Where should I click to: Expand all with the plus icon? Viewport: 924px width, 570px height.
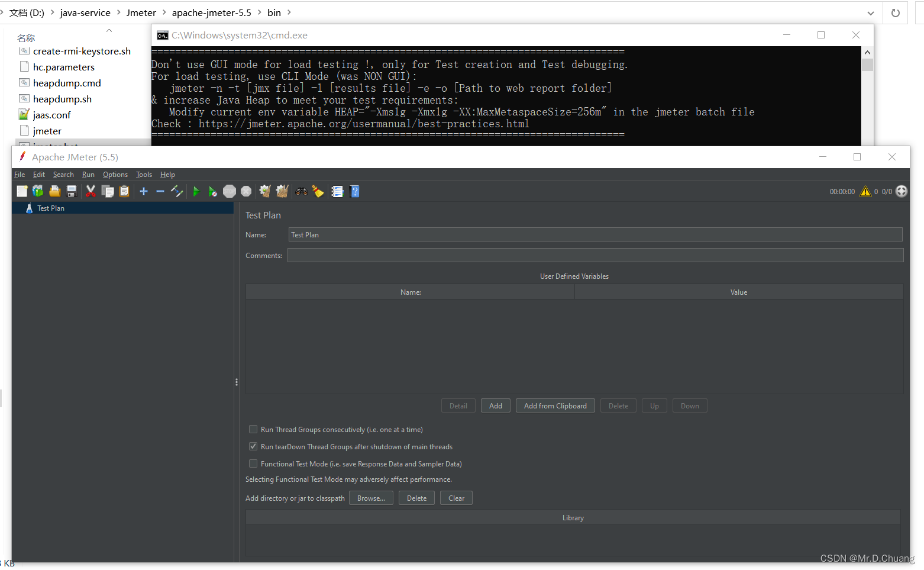[144, 191]
